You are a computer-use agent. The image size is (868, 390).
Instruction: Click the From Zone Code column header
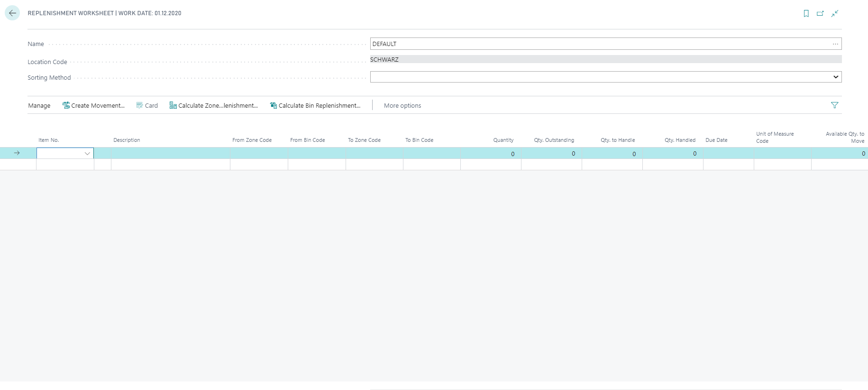(252, 140)
